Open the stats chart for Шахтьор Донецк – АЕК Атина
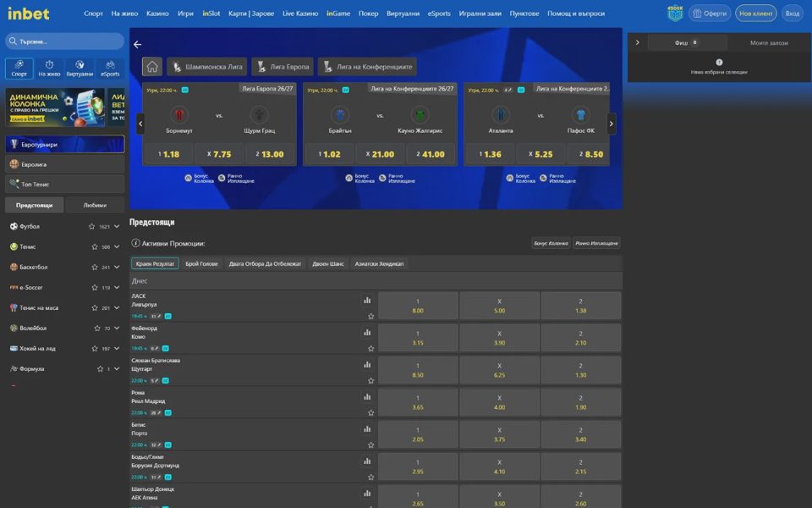The width and height of the screenshot is (812, 508). [x=367, y=493]
